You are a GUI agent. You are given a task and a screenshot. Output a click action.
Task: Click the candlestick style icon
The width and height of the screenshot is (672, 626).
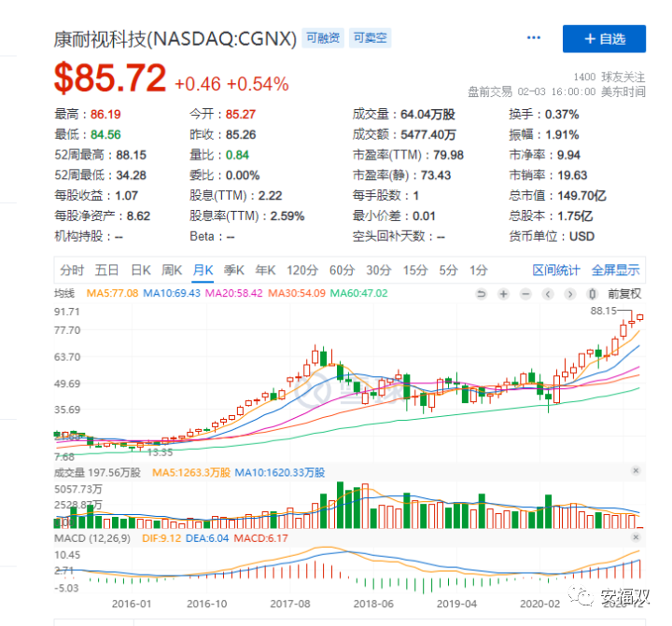[x=593, y=294]
